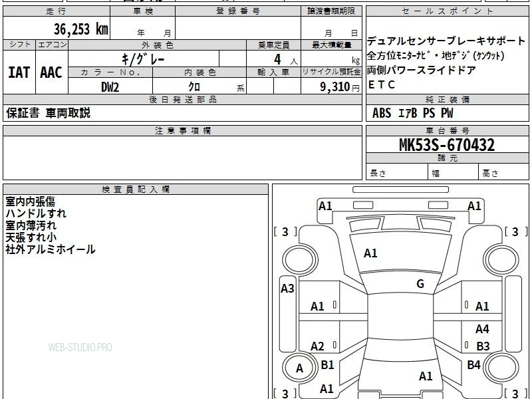Select the inspector note ハンドルすれ

[x=36, y=213]
